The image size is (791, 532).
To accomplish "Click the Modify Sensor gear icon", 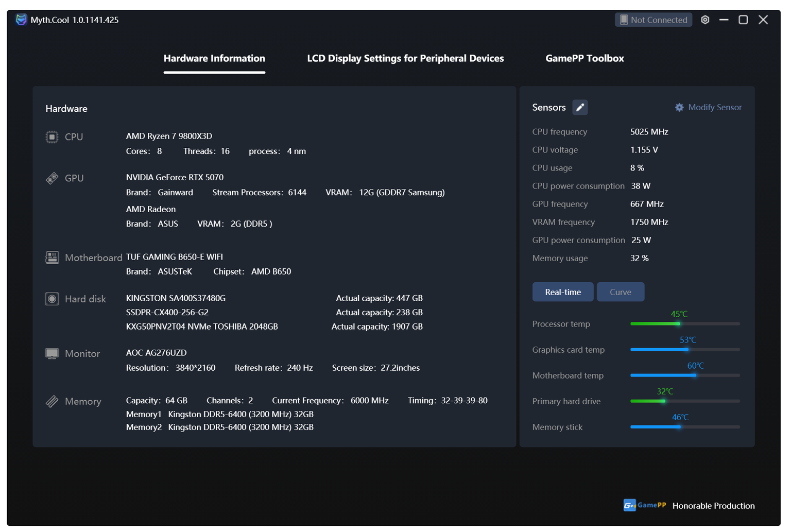I will click(679, 107).
